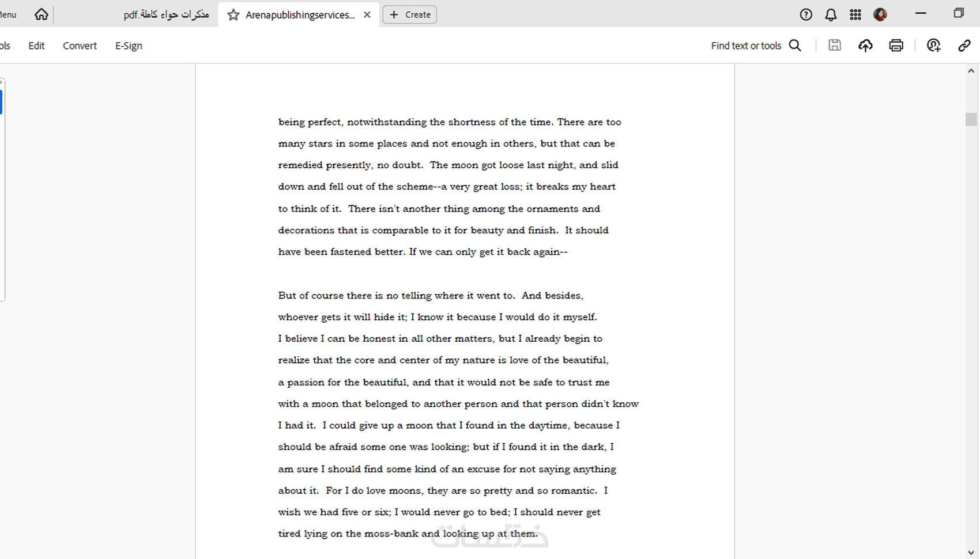The width and height of the screenshot is (980, 559).
Task: Open the E-Sign toolbar menu
Action: [x=129, y=46]
